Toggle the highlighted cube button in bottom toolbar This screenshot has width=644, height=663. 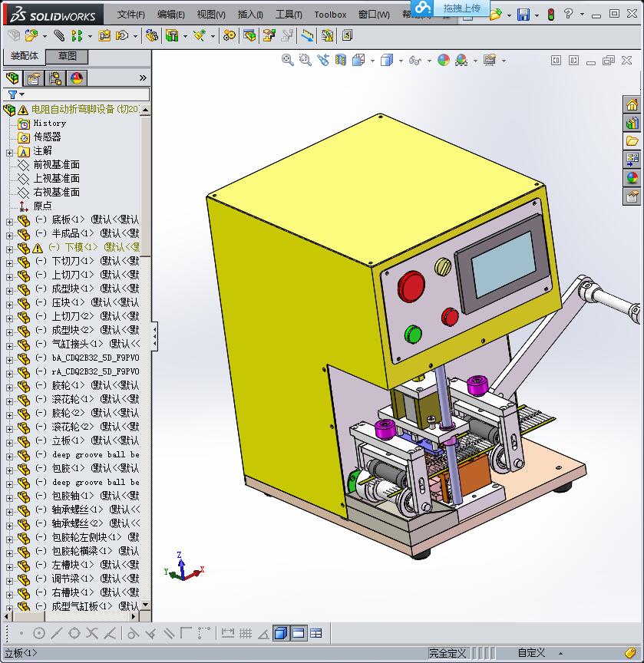click(281, 633)
